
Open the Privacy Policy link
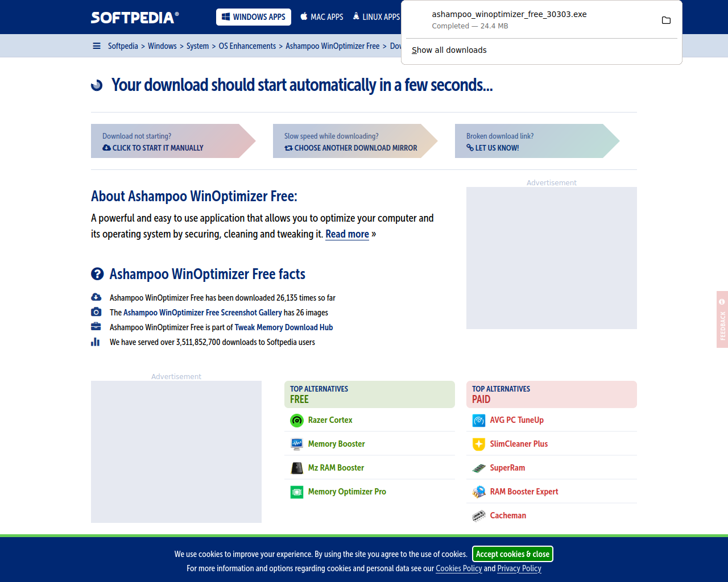click(519, 568)
